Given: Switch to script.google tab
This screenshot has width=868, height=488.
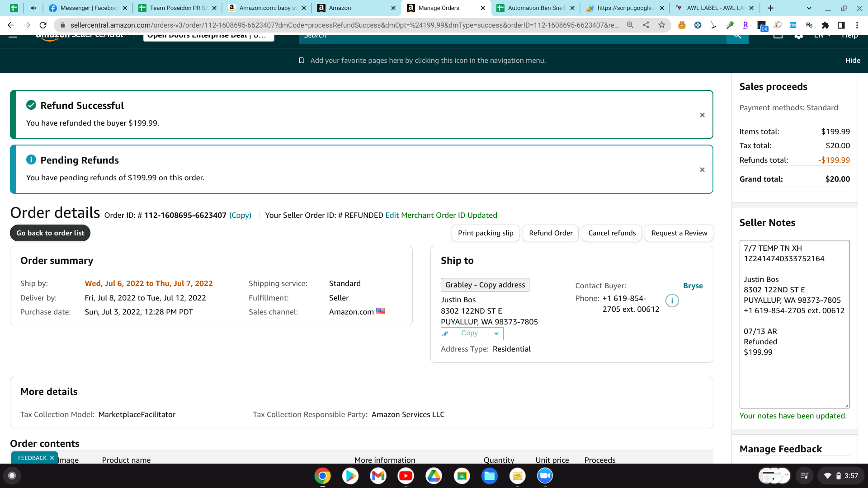Looking at the screenshot, I should [x=625, y=8].
